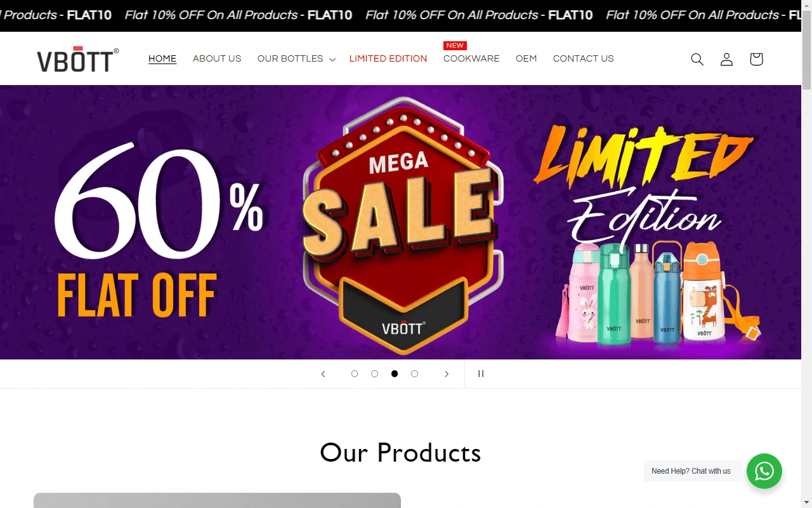Select the second slideshow dot
Screen dimensions: 812x508
[x=374, y=374]
